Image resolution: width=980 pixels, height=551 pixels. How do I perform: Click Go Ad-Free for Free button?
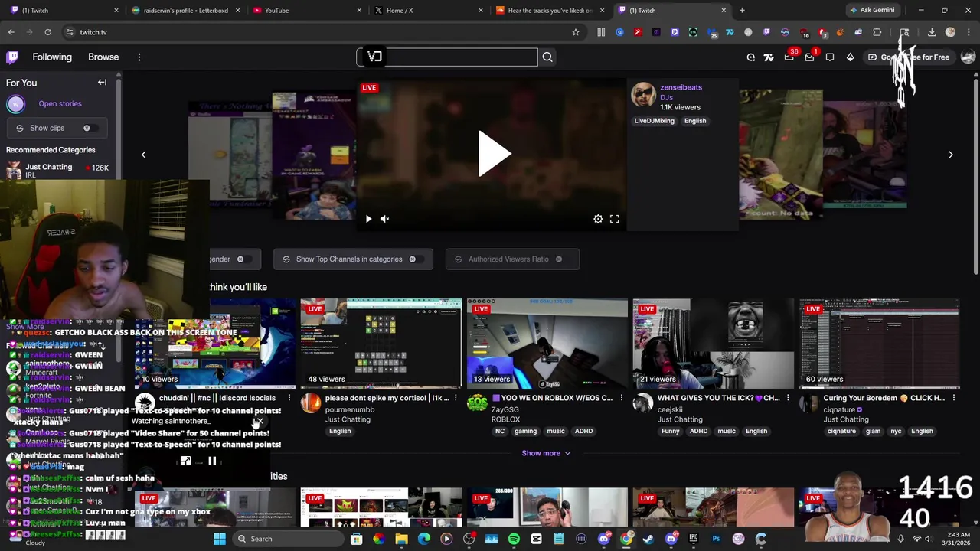click(909, 57)
